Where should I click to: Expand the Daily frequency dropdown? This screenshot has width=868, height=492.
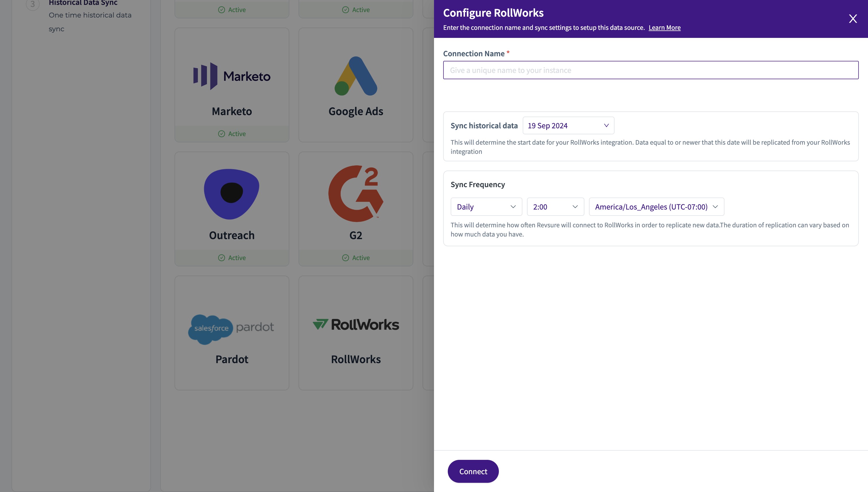tap(486, 207)
